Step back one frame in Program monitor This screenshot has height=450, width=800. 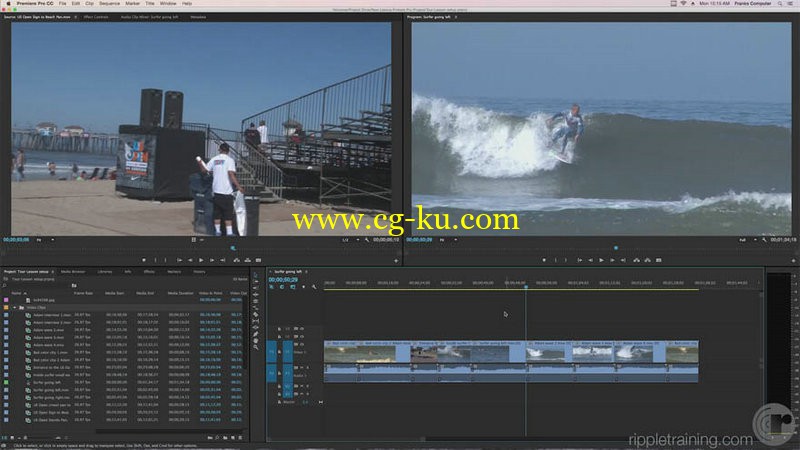point(590,260)
